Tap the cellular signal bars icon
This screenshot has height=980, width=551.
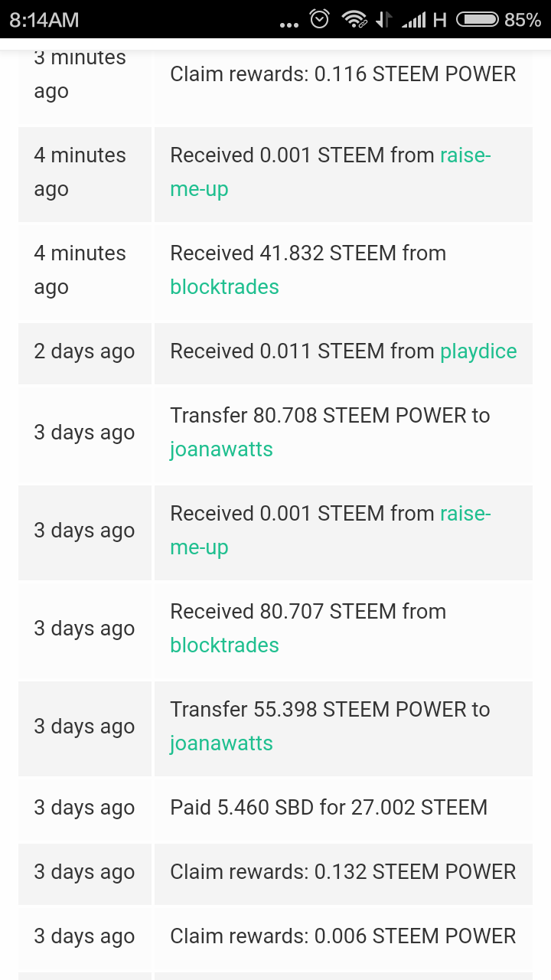[x=414, y=20]
